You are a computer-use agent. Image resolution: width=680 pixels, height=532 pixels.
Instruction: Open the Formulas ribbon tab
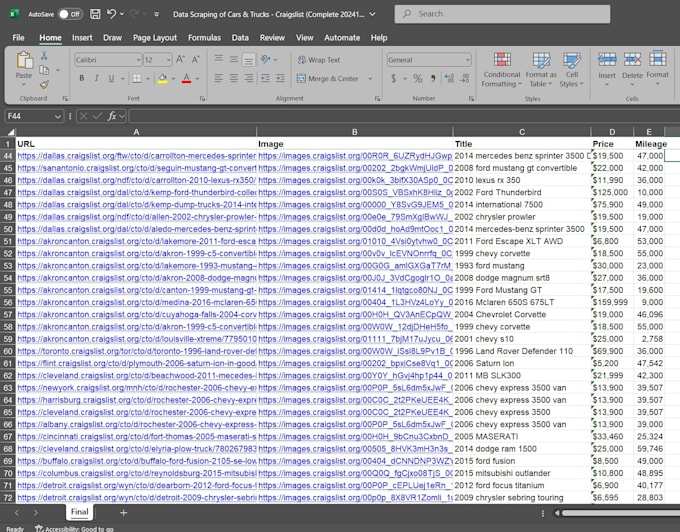tap(204, 38)
